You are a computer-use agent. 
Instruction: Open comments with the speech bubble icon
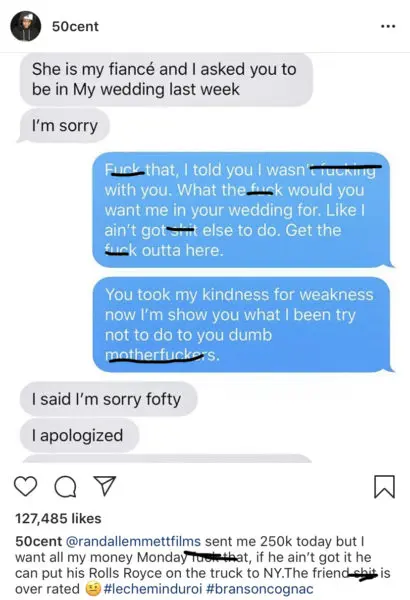65,486
